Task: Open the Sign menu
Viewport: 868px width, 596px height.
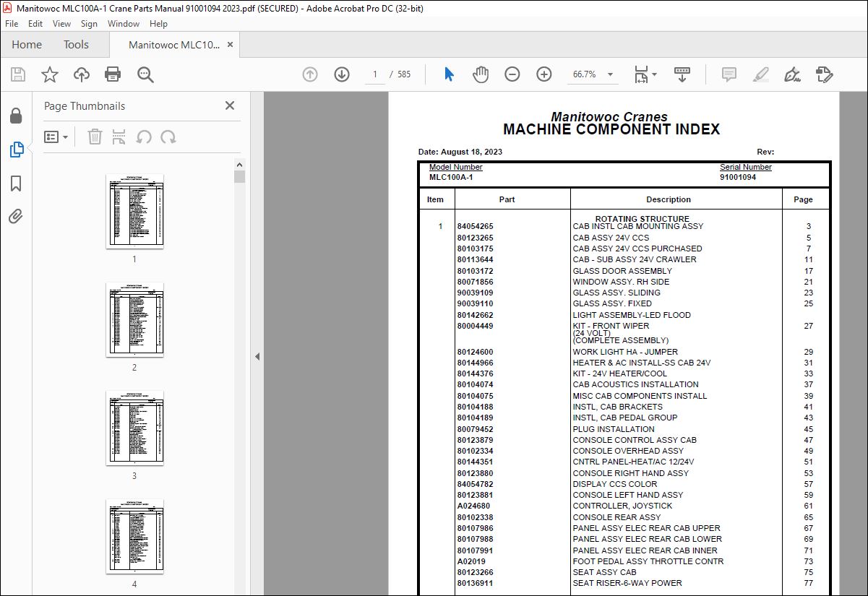Action: coord(89,24)
